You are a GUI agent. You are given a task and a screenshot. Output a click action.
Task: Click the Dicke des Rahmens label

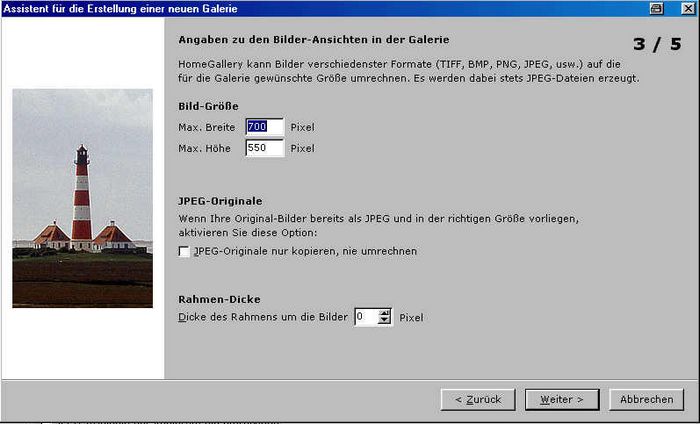click(x=262, y=317)
